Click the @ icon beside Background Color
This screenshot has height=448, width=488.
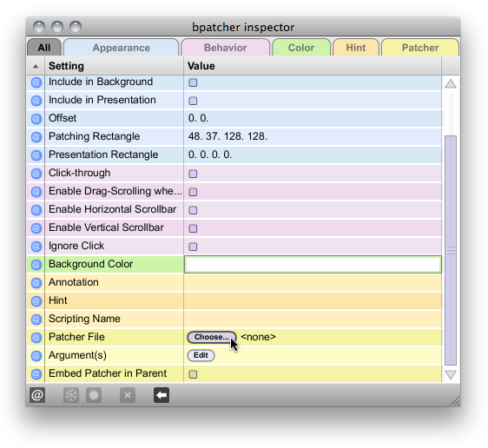[x=36, y=265]
